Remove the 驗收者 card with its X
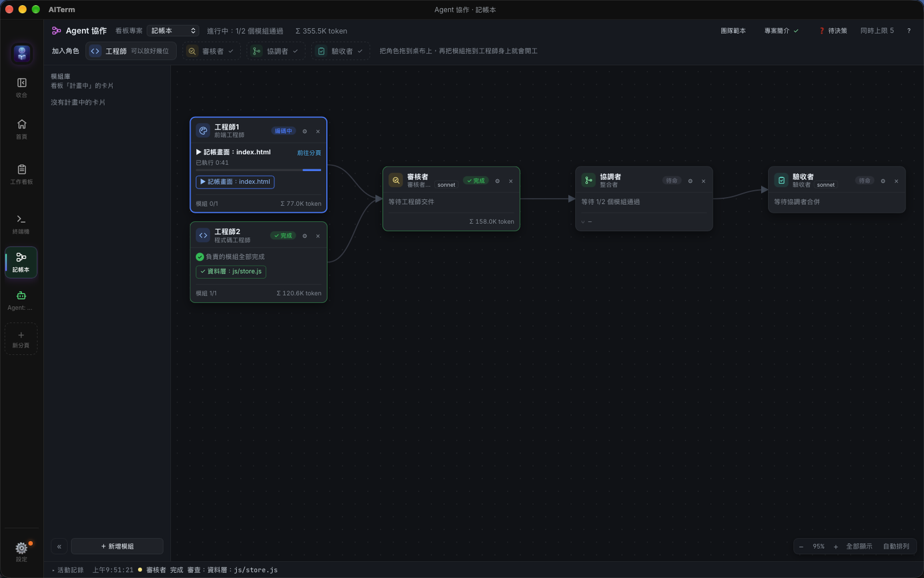924x578 pixels. (x=896, y=181)
